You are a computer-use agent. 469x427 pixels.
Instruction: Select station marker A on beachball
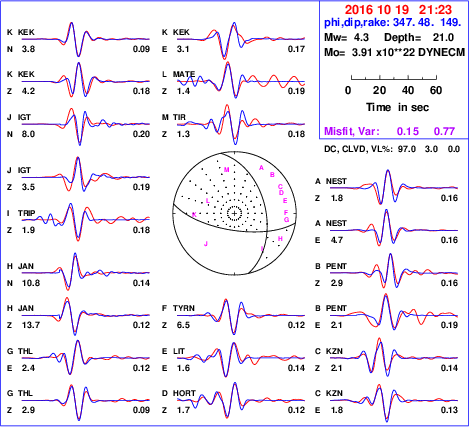261,168
